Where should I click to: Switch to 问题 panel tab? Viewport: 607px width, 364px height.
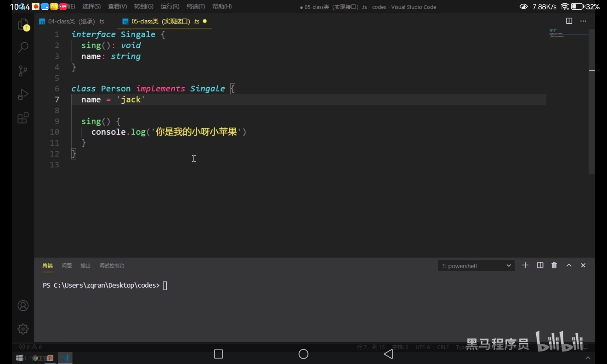point(66,266)
